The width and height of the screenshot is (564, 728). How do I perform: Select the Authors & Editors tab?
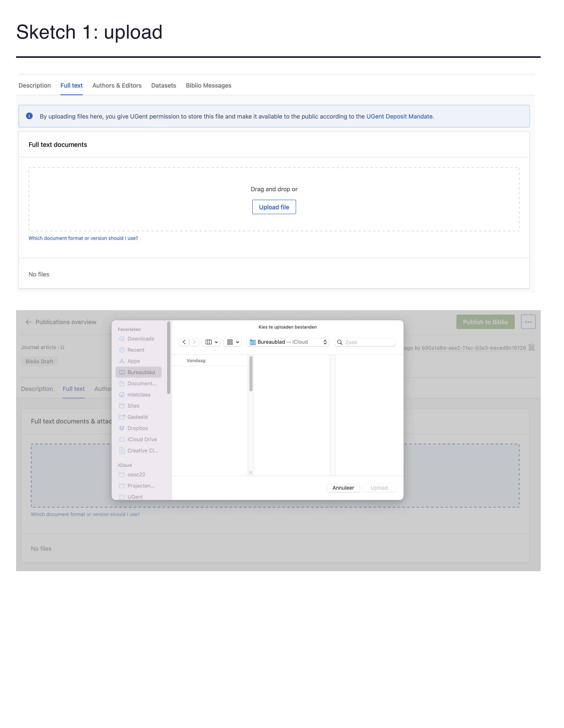coord(117,85)
